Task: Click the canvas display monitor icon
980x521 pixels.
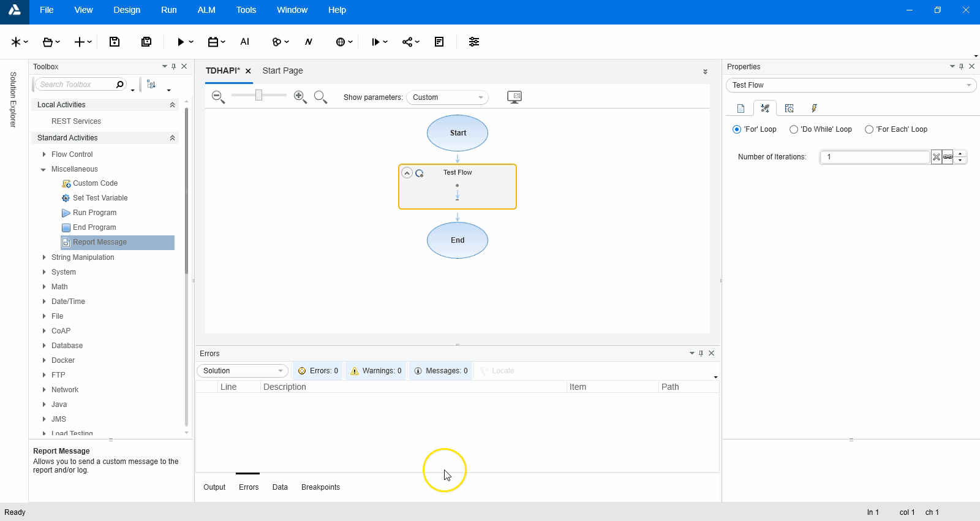Action: click(x=514, y=97)
